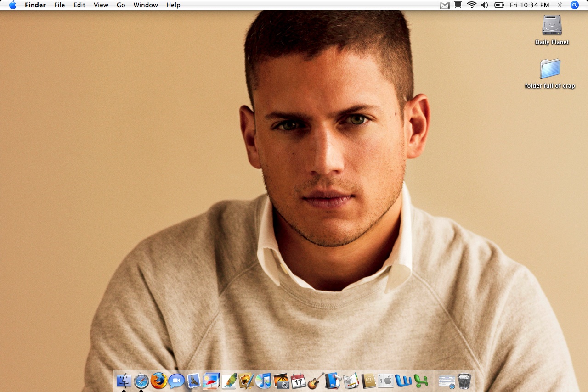Image resolution: width=588 pixels, height=392 pixels.
Task: Launch Microsoft Excel from dock
Action: point(421,381)
